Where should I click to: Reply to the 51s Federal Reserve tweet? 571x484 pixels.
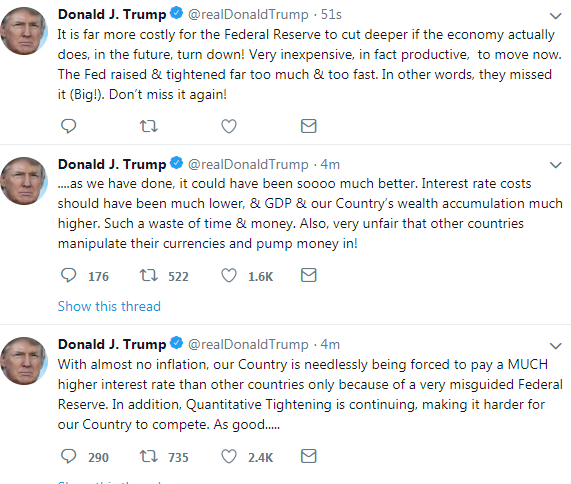point(68,126)
